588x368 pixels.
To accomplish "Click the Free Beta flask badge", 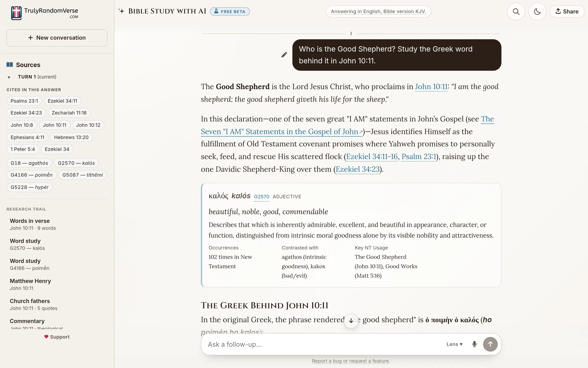I will 230,11.
